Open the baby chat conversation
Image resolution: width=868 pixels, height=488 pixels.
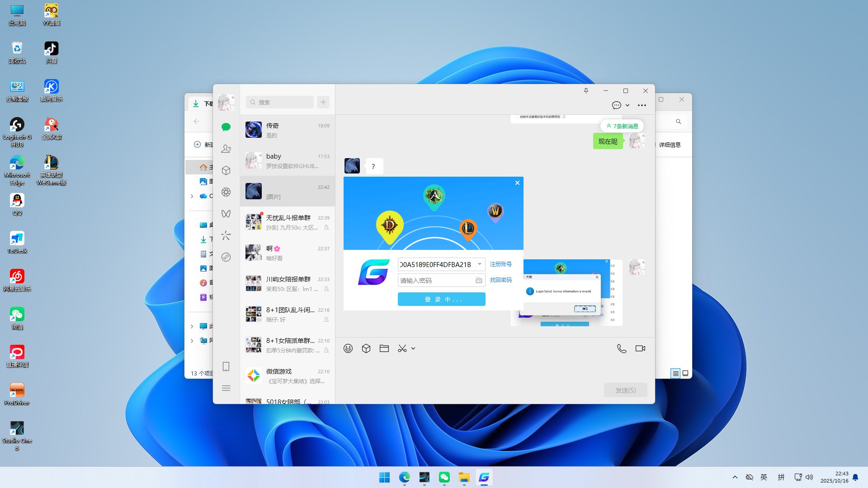[x=288, y=161]
